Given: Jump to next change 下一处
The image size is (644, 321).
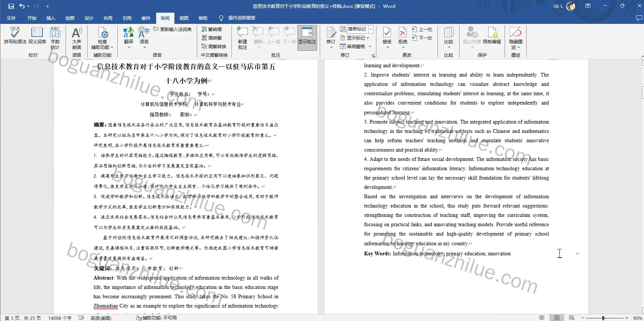Looking at the screenshot, I should click(422, 38).
